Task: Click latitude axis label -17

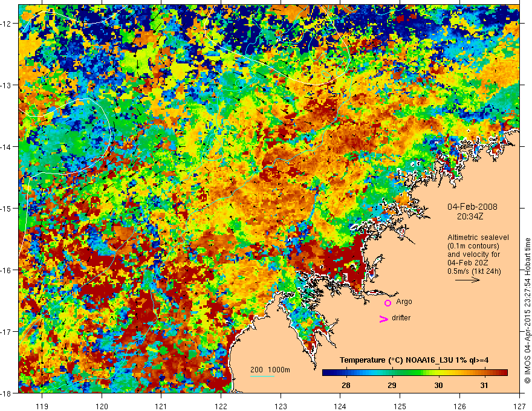Action: 7,331
